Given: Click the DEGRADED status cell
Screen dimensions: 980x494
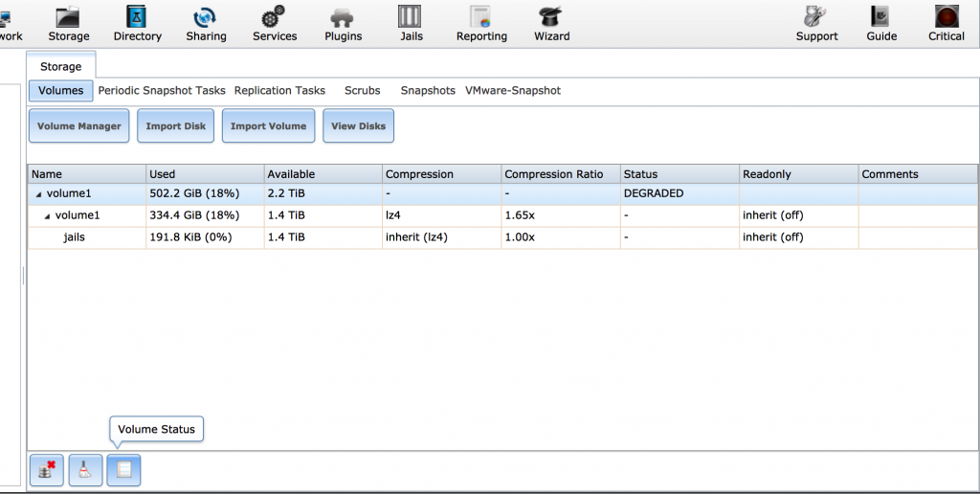Looking at the screenshot, I should [679, 193].
